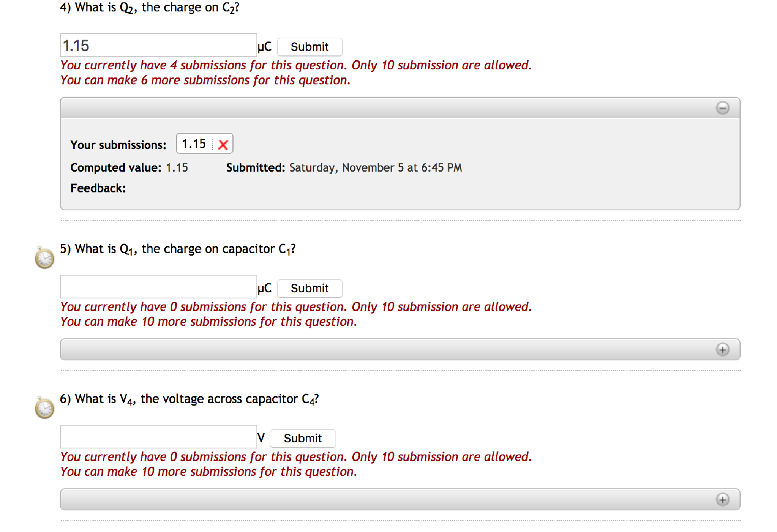Click the stopwatch icon beside question 5

click(44, 258)
